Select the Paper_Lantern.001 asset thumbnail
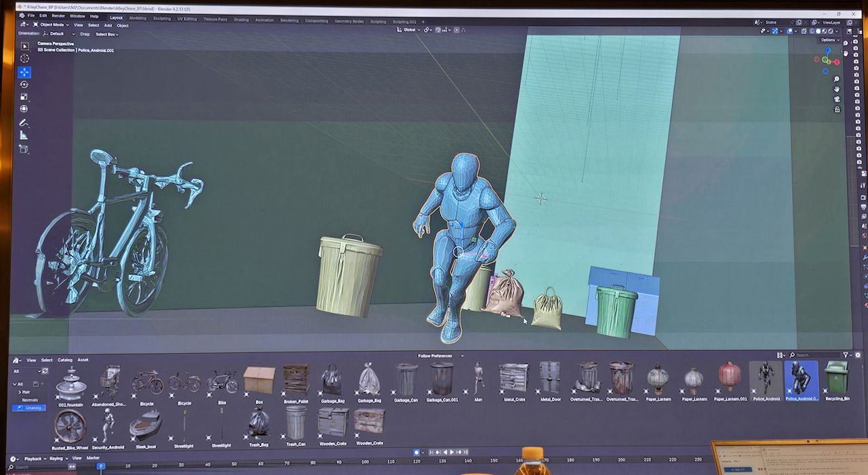The height and width of the screenshot is (475, 868). (x=730, y=379)
